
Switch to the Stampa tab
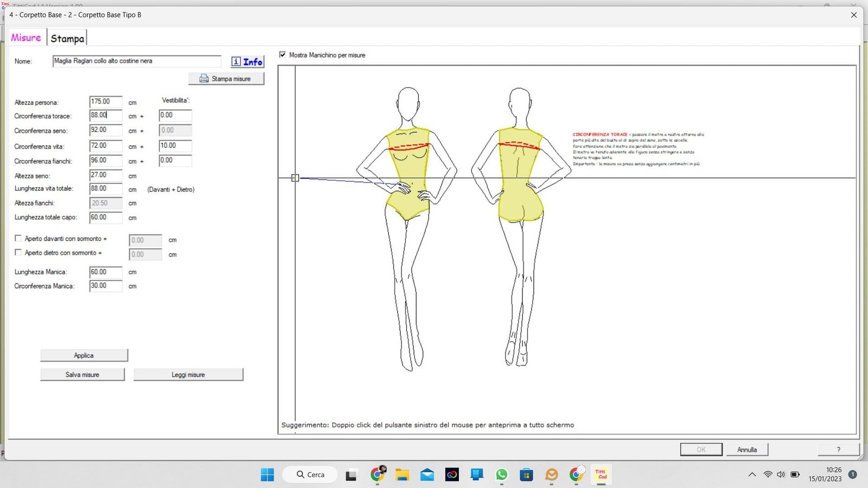click(67, 38)
